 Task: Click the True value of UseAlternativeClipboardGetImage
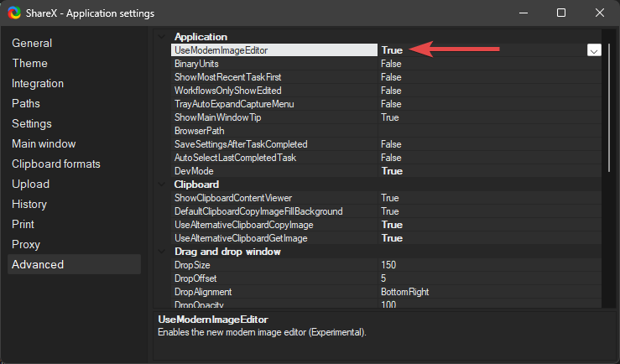click(x=392, y=238)
